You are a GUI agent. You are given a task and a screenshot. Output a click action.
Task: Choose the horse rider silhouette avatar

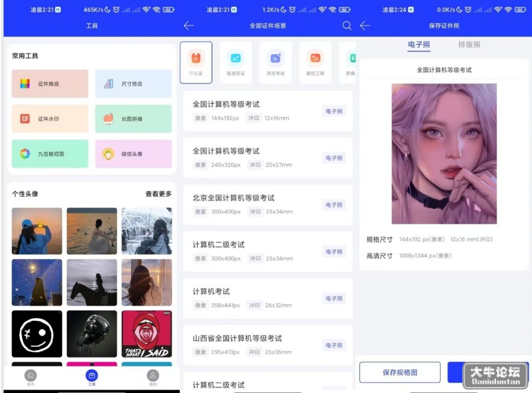(92, 283)
